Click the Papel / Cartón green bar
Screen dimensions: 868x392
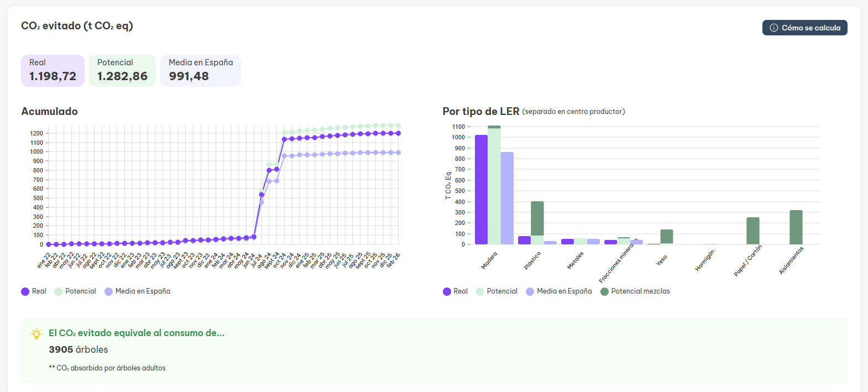click(752, 231)
